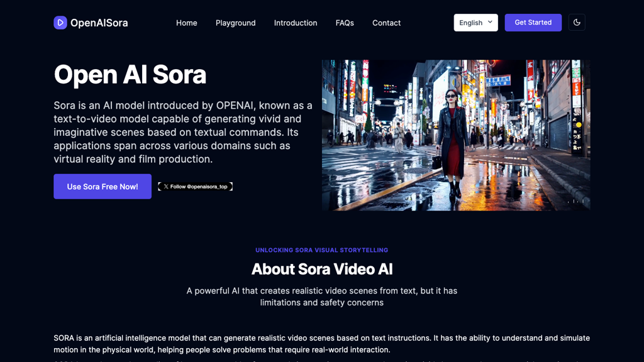Viewport: 644px width, 362px height.
Task: Follow @openaisora_top on X
Action: pos(196,186)
